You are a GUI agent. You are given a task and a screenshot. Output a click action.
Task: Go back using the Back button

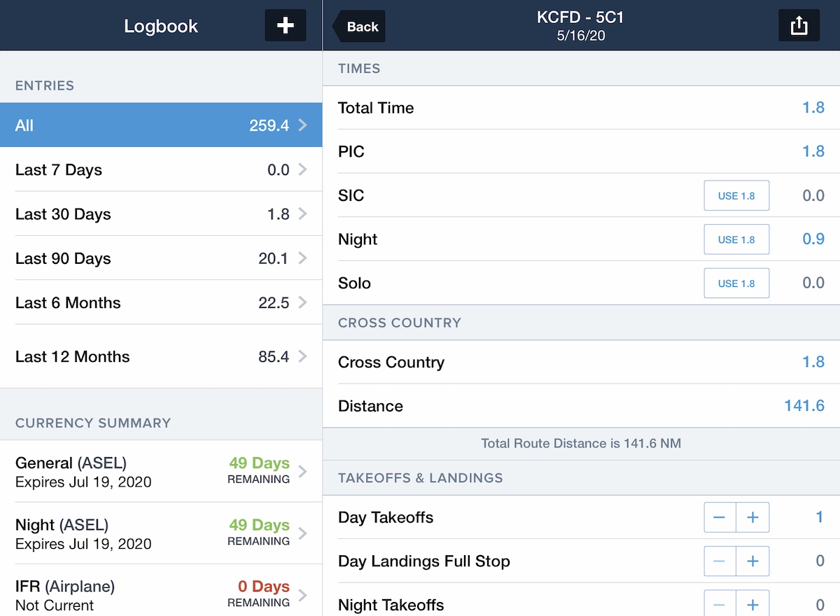coord(359,27)
